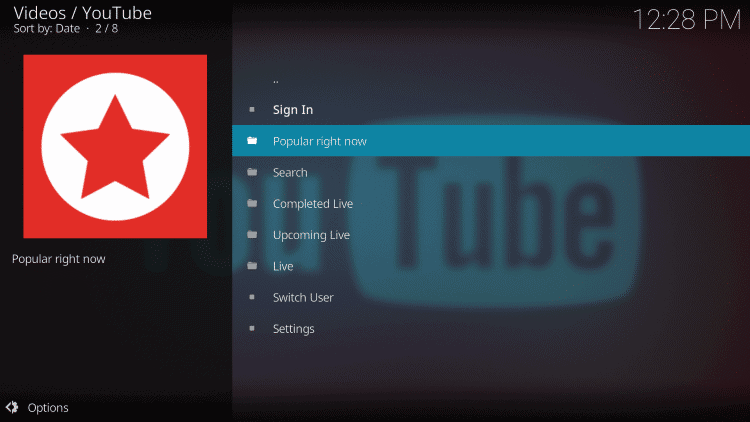Open the YouTube add-on Settings entry

click(x=491, y=328)
